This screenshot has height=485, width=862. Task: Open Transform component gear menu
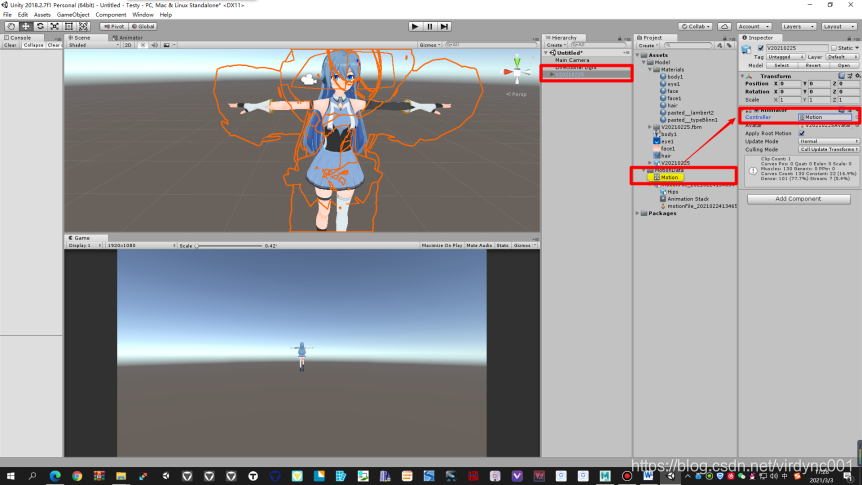(858, 76)
